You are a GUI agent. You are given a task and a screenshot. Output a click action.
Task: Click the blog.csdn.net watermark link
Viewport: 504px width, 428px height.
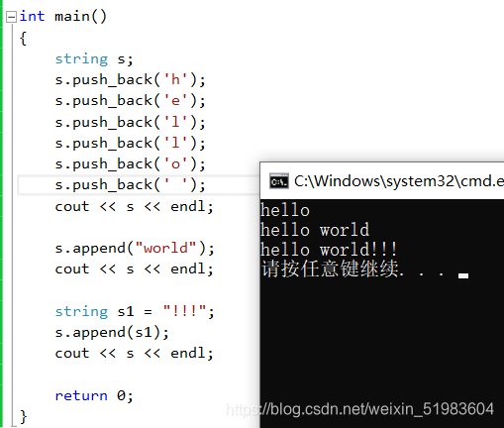coord(359,409)
